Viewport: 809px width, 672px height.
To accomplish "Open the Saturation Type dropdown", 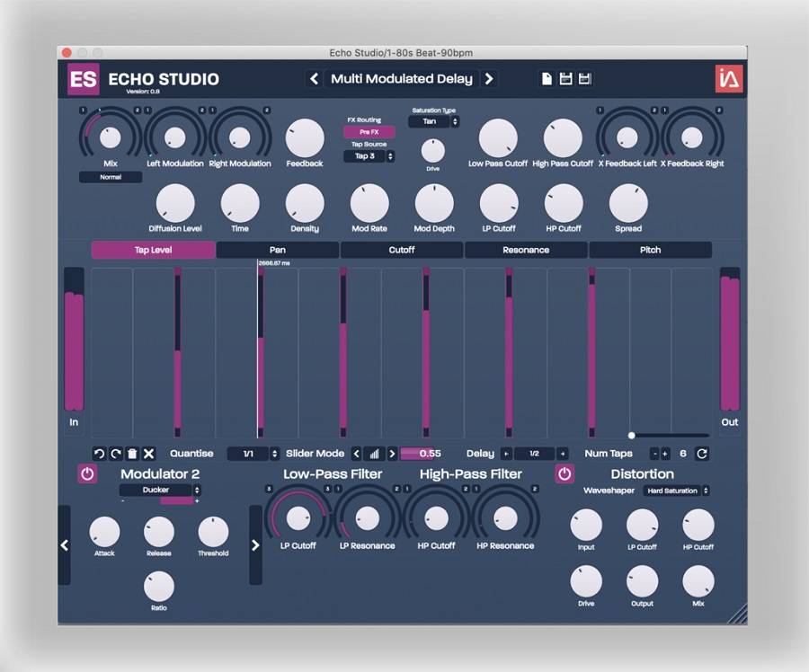I will (x=433, y=121).
